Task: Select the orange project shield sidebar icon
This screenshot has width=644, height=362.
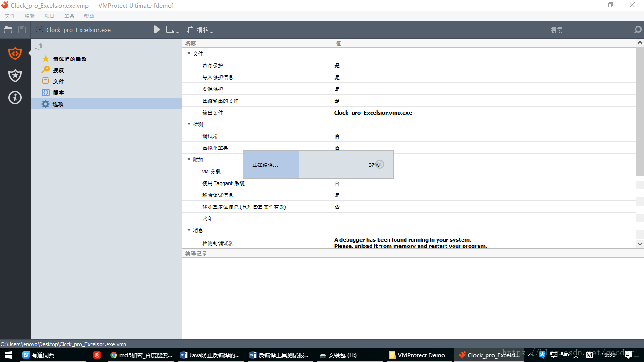Action: tap(15, 53)
